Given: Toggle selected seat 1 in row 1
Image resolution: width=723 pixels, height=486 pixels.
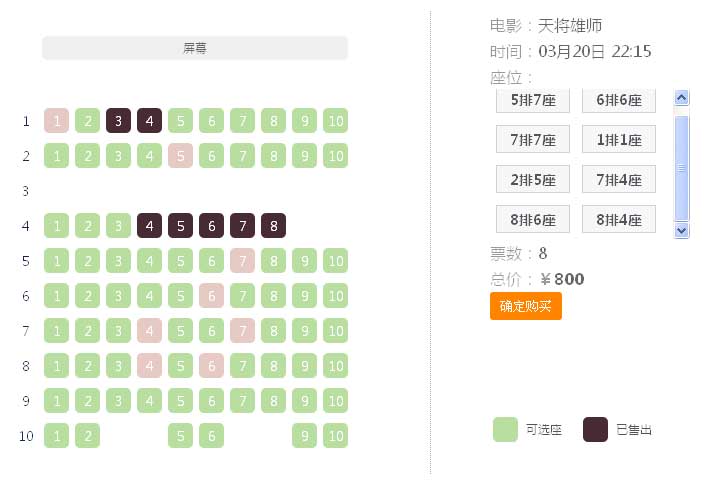Looking at the screenshot, I should click(56, 121).
